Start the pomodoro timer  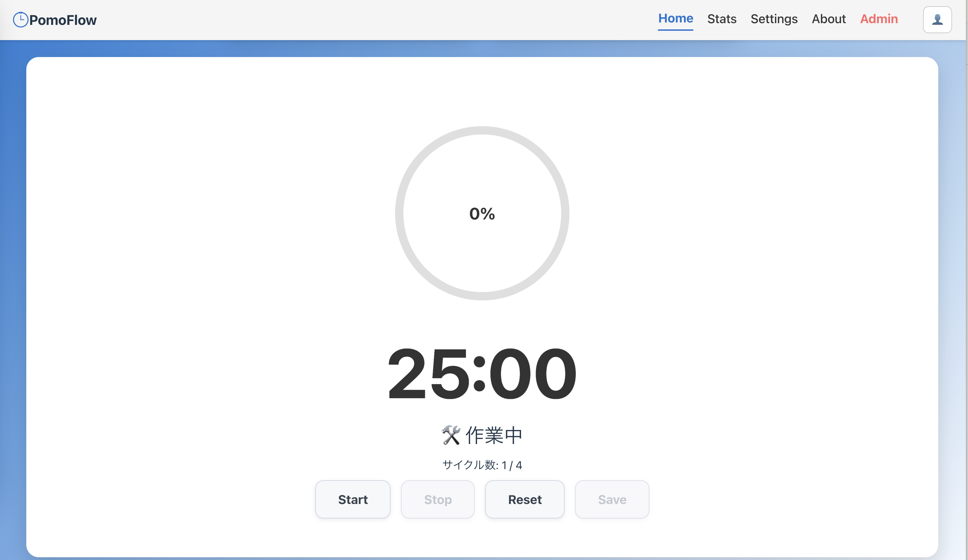(353, 500)
